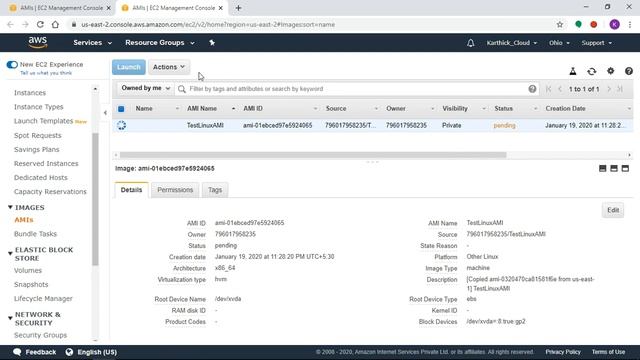640x360 pixels.
Task: Toggle the TestLinuxAMI row selection
Action: pos(121,125)
